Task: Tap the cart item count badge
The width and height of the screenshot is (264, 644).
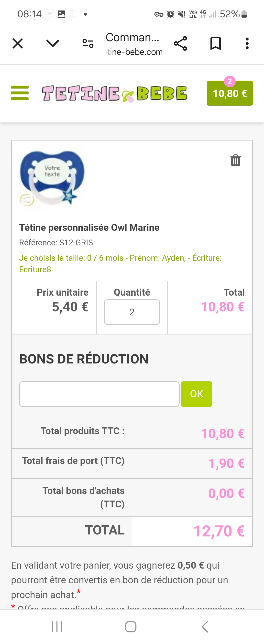Action: (x=230, y=81)
